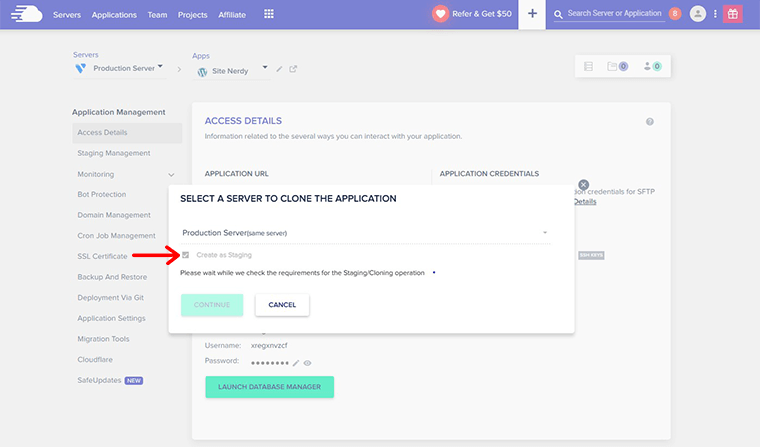Image resolution: width=760 pixels, height=447 pixels.
Task: Open Backup And Restore section
Action: point(112,277)
